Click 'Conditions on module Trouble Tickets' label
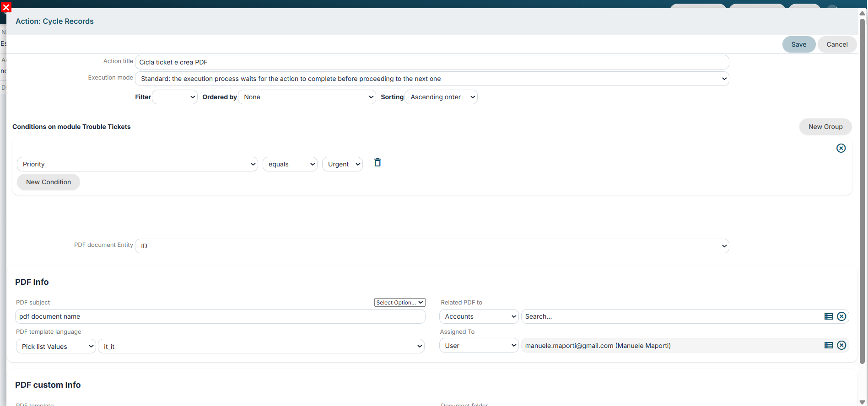Screen dimensions: 868x406 point(71,127)
